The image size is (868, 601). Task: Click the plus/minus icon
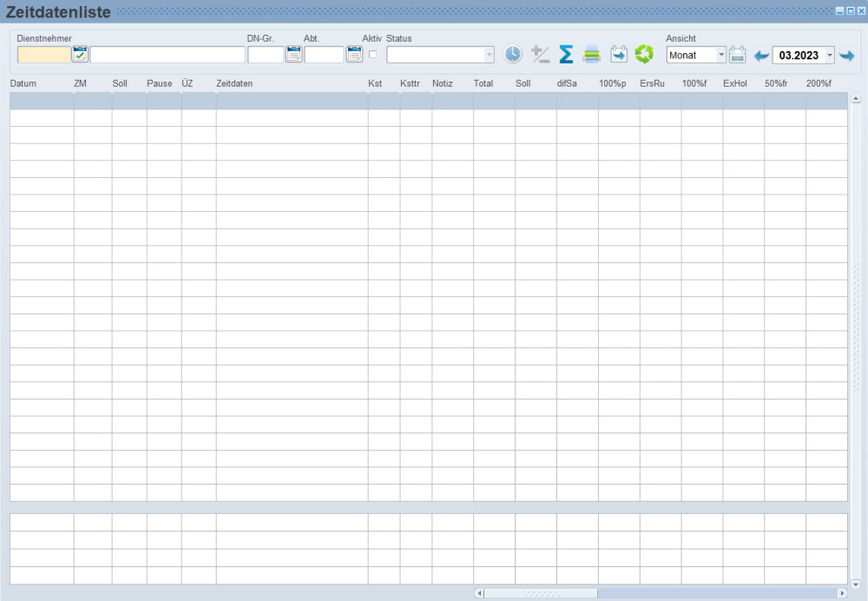pyautogui.click(x=540, y=55)
